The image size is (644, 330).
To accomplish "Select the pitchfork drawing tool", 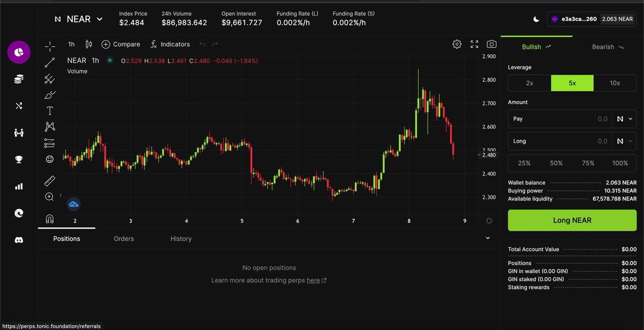I will click(49, 79).
